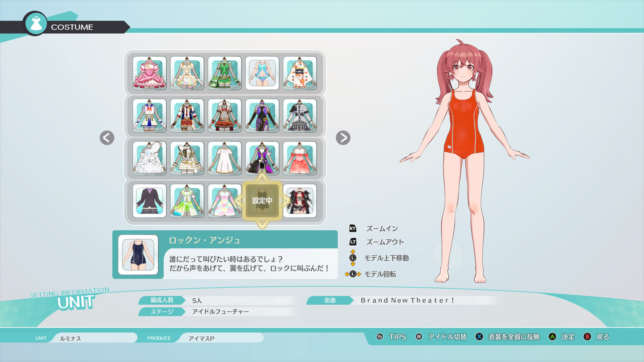This screenshot has width=644, height=362.
Task: Choose the pastel rainbow scalloped dress
Action: 225,201
